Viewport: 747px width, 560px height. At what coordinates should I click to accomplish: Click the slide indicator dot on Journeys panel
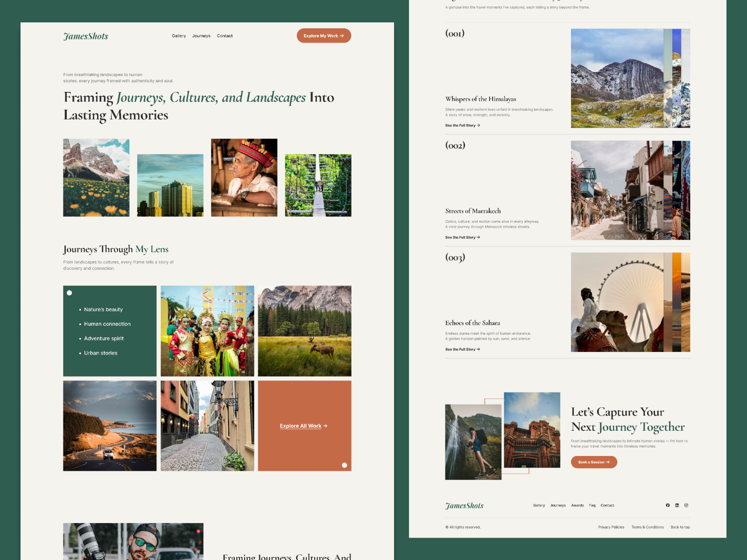(x=69, y=293)
